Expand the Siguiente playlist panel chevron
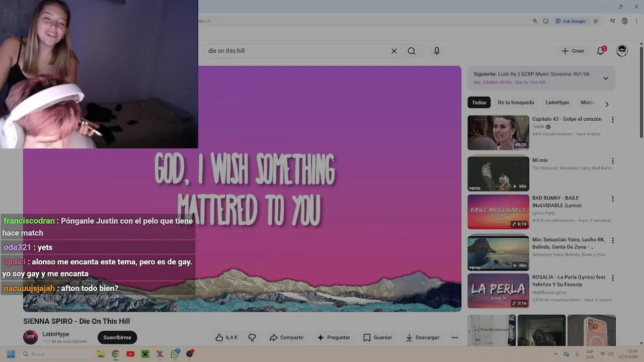The height and width of the screenshot is (362, 644). point(606,78)
